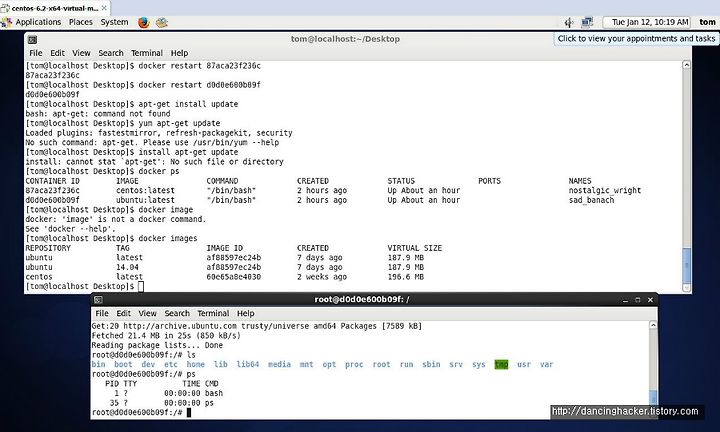
Task: Open Terminal menu in tom@localhost terminal
Action: (x=147, y=53)
